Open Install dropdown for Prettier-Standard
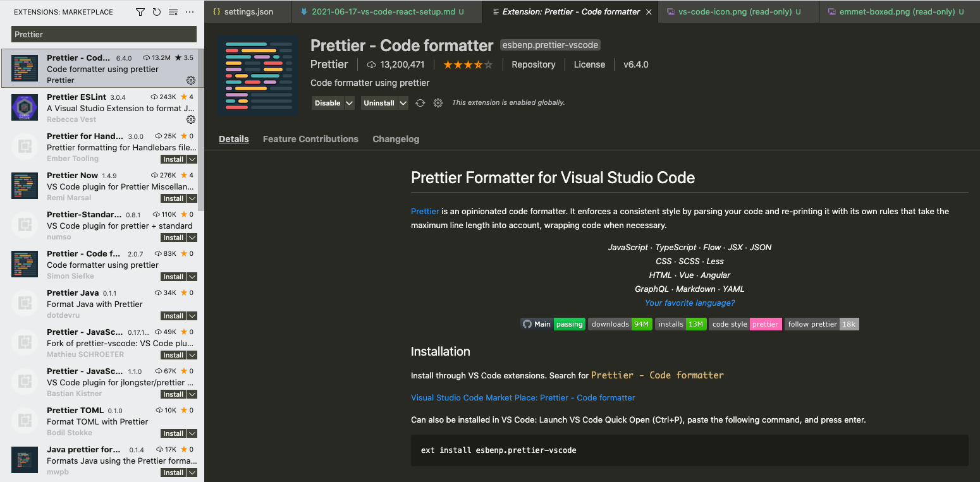This screenshot has height=482, width=980. coord(192,238)
